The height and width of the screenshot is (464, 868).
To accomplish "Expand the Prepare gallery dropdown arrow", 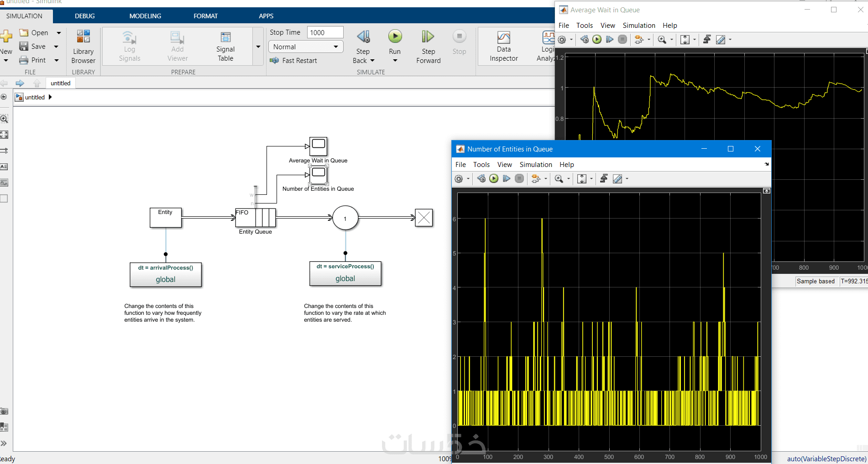I will pos(258,47).
